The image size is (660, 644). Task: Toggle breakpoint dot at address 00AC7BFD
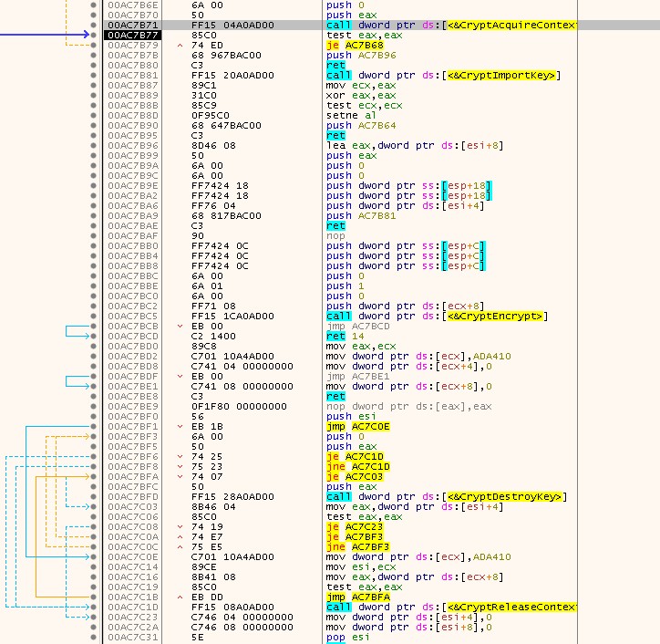click(95, 496)
